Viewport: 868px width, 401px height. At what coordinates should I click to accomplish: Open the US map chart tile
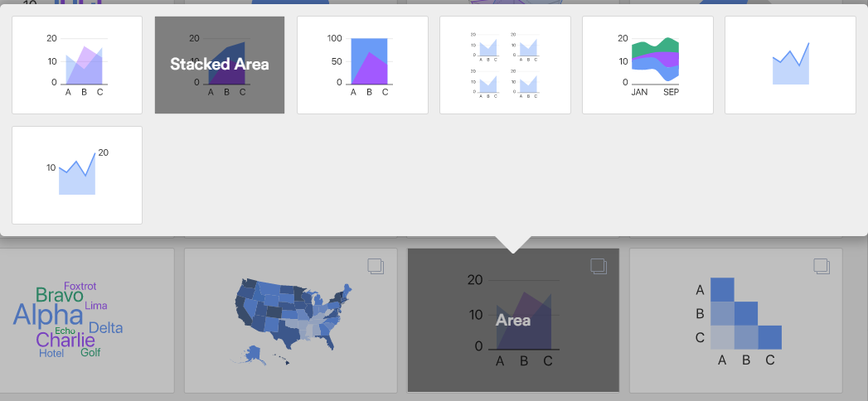291,321
